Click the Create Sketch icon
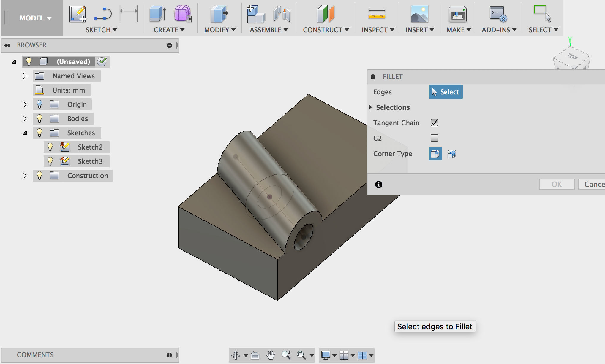 click(78, 14)
